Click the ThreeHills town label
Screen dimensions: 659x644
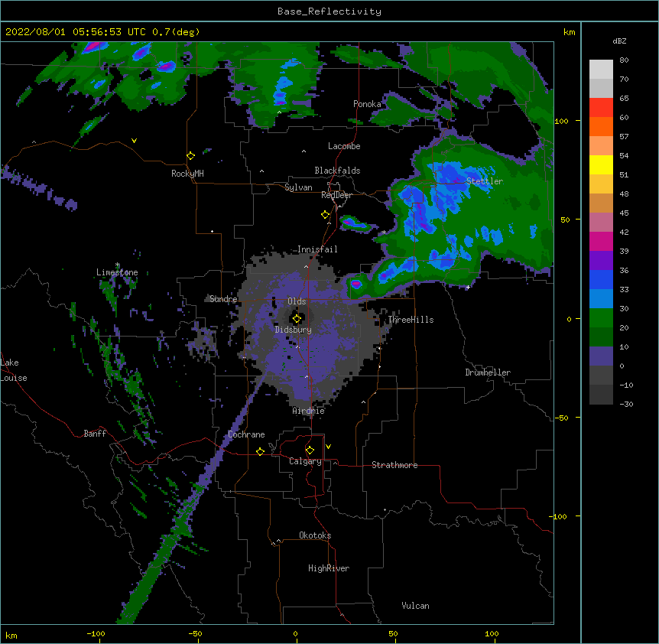coord(411,320)
